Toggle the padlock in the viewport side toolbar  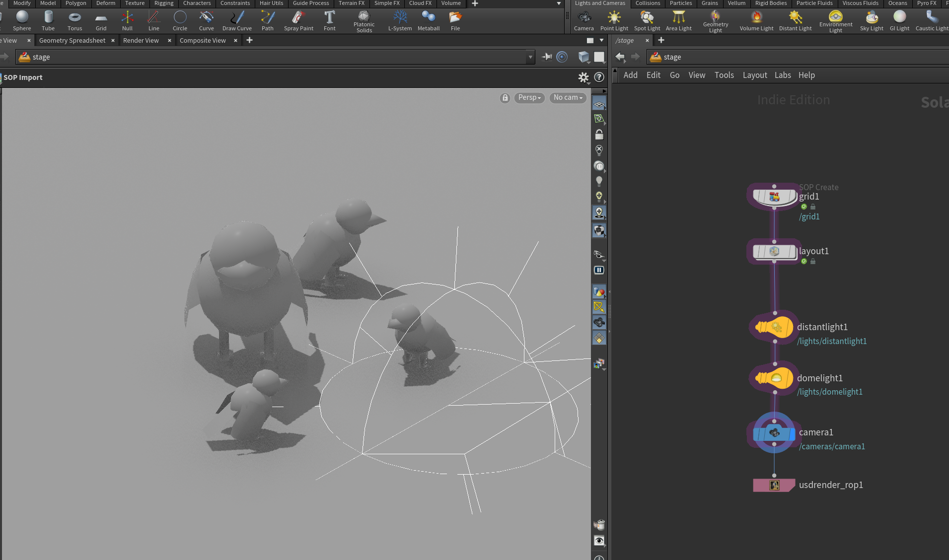tap(599, 135)
